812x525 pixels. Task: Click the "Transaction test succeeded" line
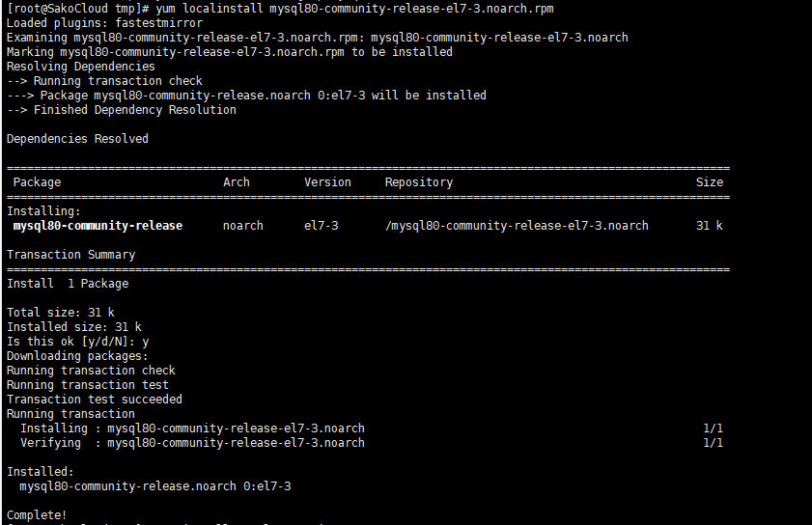point(95,400)
